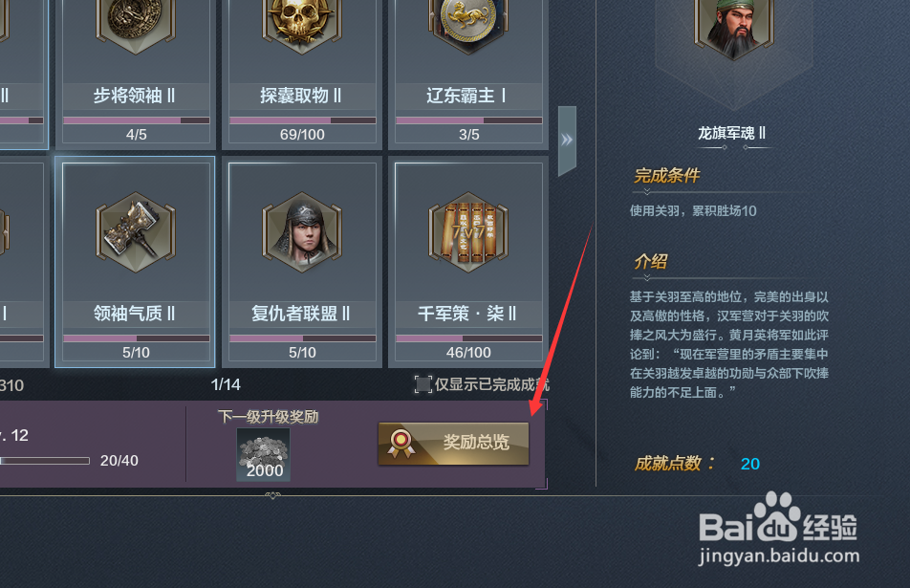Click the golden skull 探囊取物 II icon

tap(302, 24)
